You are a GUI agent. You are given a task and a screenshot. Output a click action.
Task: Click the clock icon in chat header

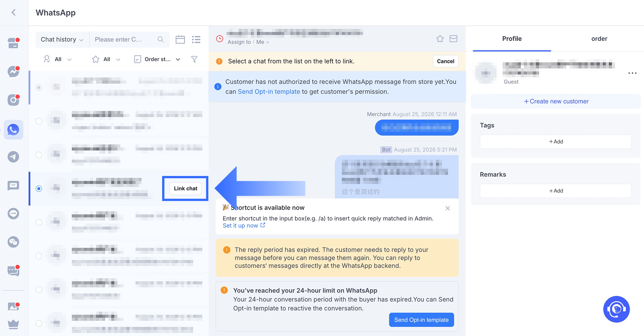[219, 39]
